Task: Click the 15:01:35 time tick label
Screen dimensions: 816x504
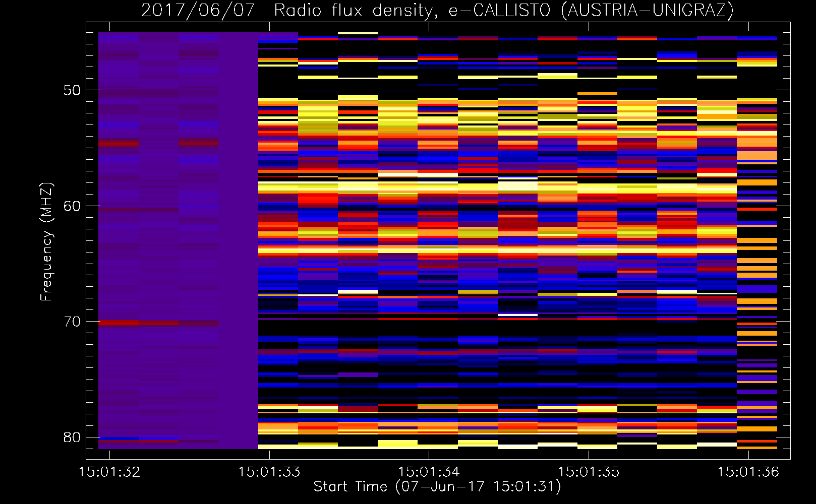Action: click(x=589, y=472)
